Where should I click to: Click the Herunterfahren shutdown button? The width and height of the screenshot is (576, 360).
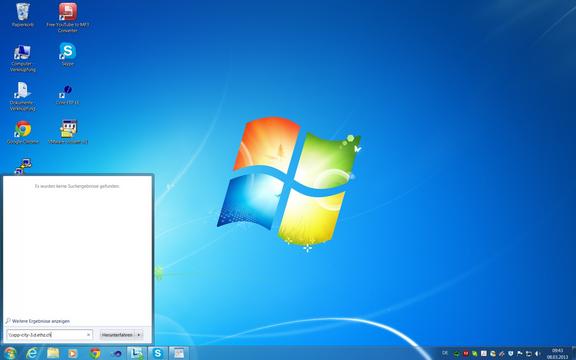(x=117, y=335)
